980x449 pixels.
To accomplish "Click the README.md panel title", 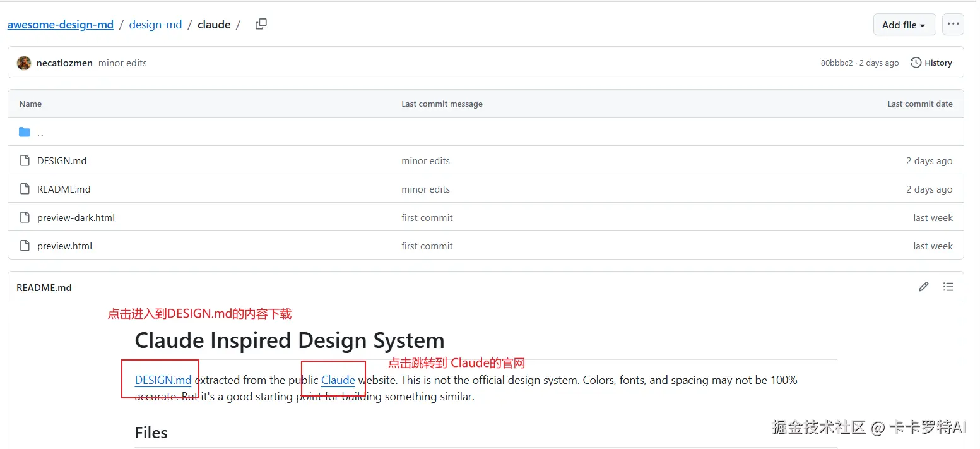I will (x=44, y=287).
